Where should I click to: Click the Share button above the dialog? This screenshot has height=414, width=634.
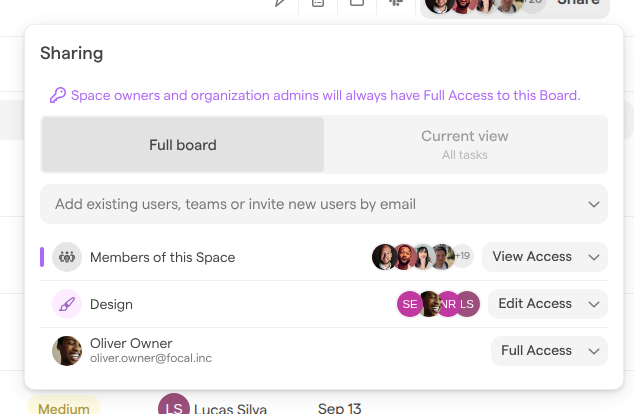(x=578, y=2)
